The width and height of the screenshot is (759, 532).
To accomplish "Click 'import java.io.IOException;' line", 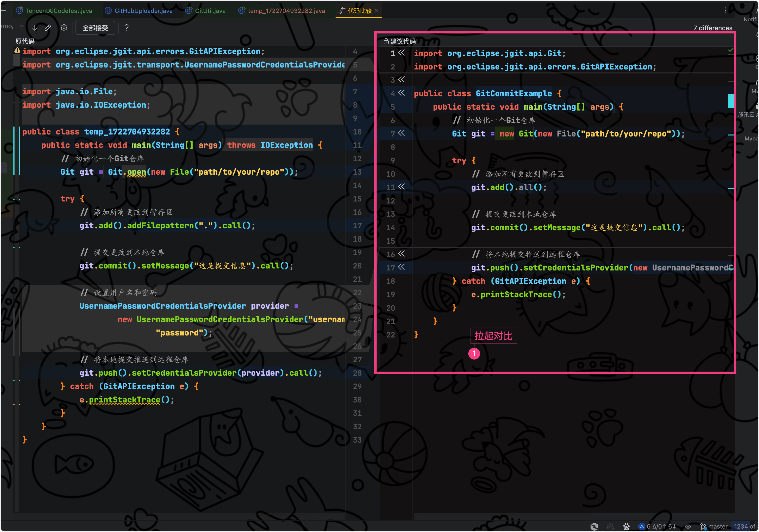I will pyautogui.click(x=86, y=105).
